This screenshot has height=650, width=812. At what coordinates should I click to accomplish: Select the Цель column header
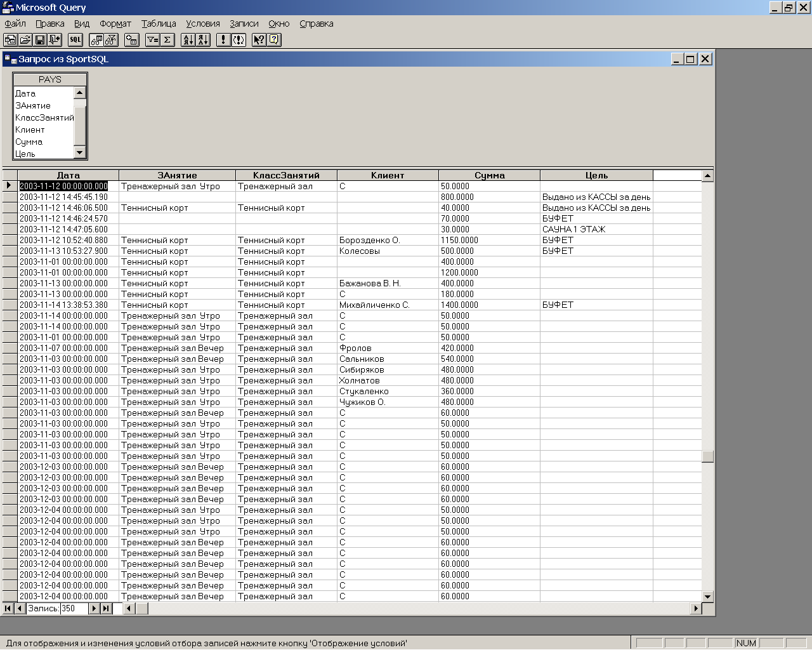596,175
